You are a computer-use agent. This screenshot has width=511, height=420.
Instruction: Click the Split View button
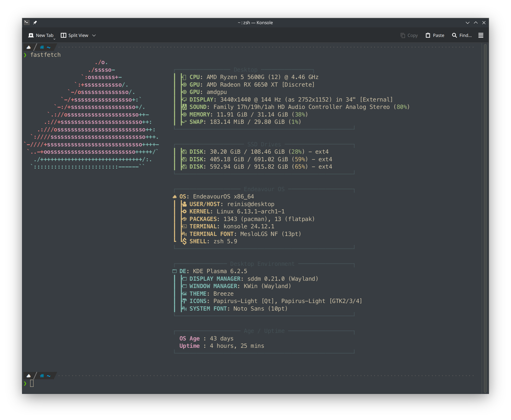coord(75,35)
